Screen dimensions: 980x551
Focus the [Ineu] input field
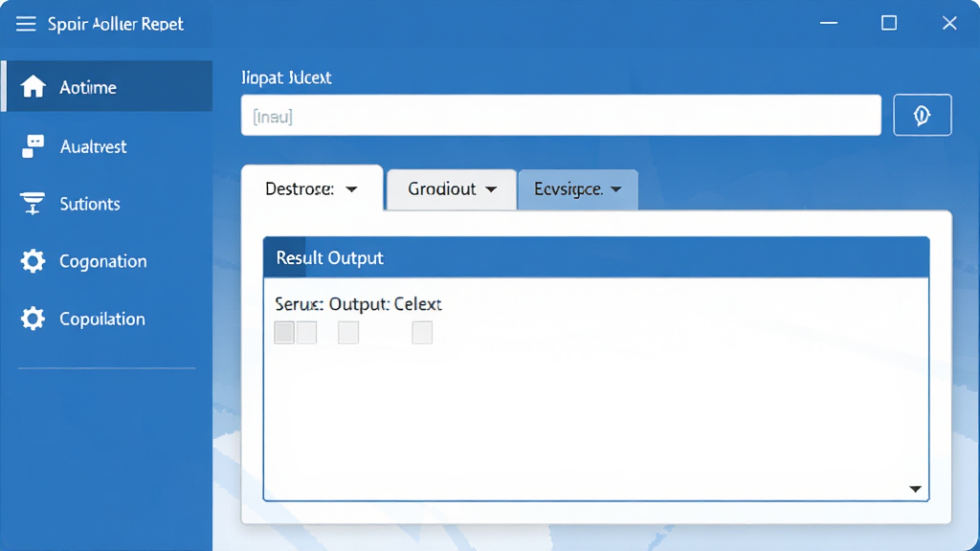tap(561, 116)
